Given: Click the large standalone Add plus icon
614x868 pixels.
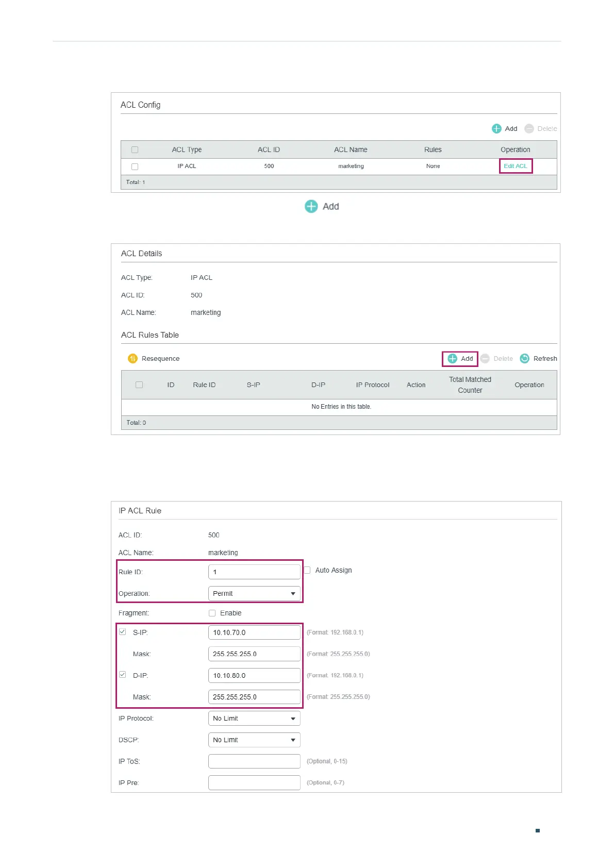Looking at the screenshot, I should (311, 207).
